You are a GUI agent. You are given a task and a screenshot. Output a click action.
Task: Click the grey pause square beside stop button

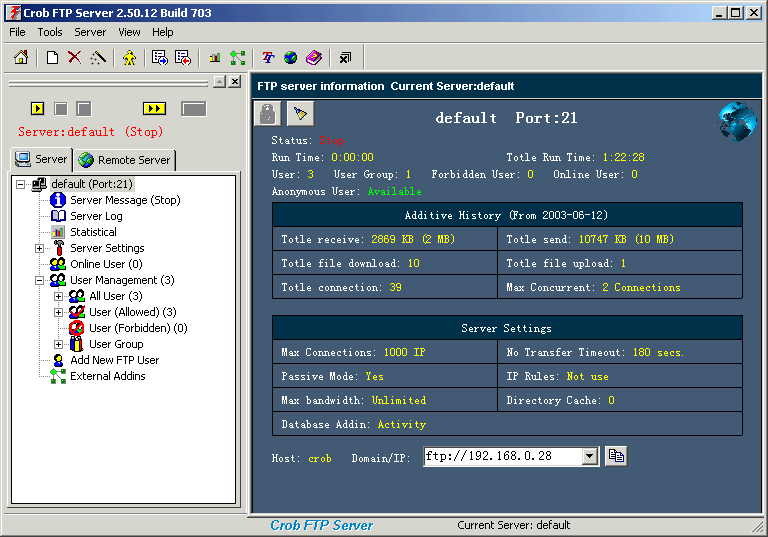coord(84,109)
